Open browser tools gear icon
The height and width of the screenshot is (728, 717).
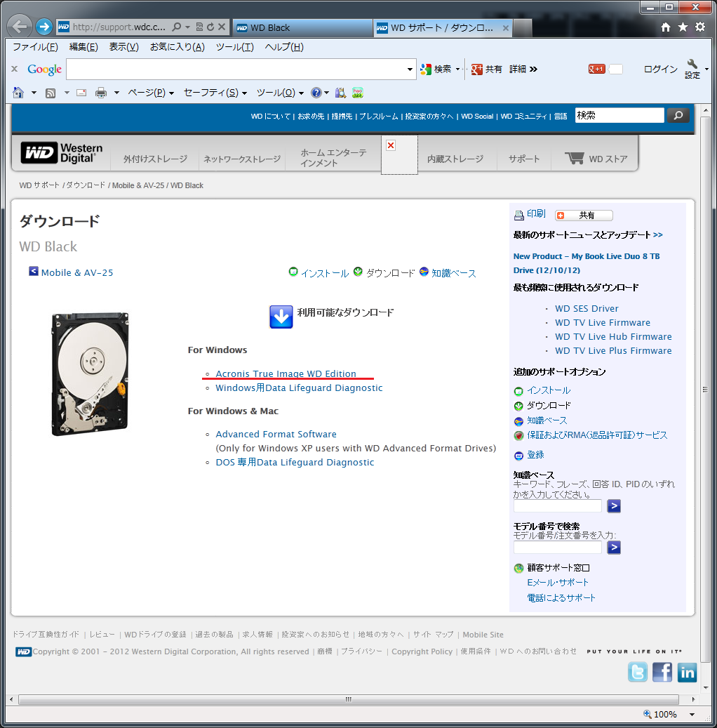pyautogui.click(x=700, y=27)
